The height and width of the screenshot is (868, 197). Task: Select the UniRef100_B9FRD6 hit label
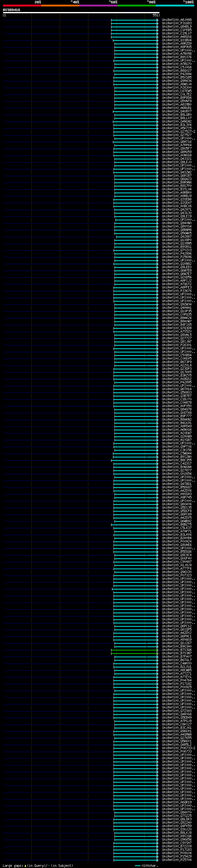click(176, 98)
